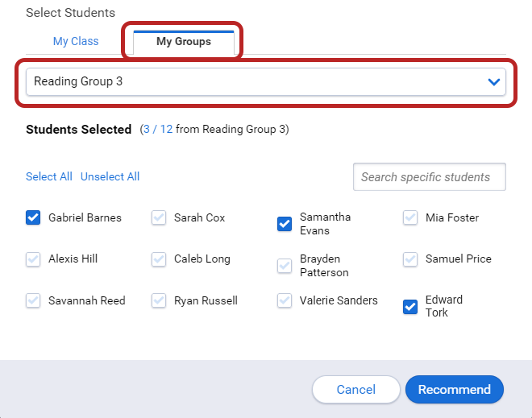Click the Gabriel Barnes name label
Image resolution: width=532 pixels, height=418 pixels.
[85, 217]
